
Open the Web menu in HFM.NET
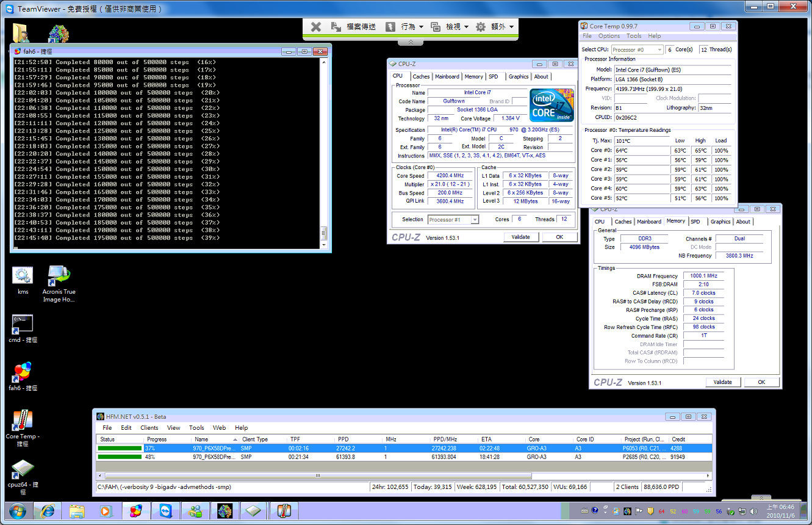click(220, 428)
